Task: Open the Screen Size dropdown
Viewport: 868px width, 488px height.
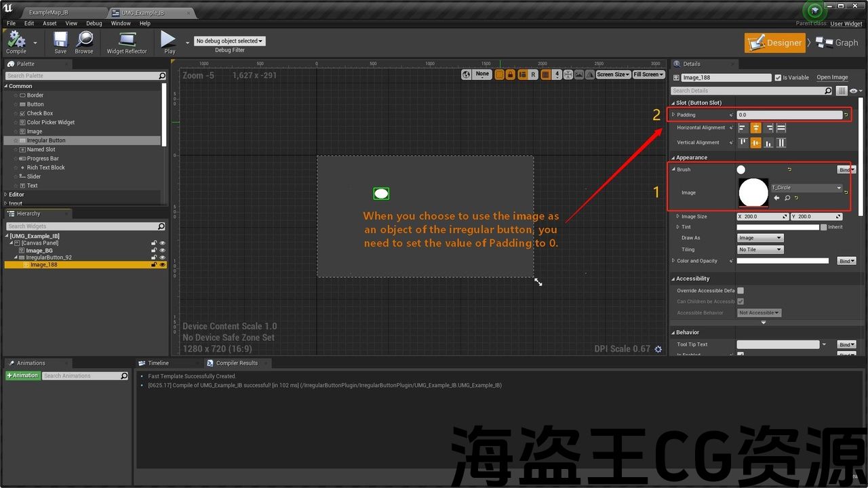Action: click(x=613, y=75)
